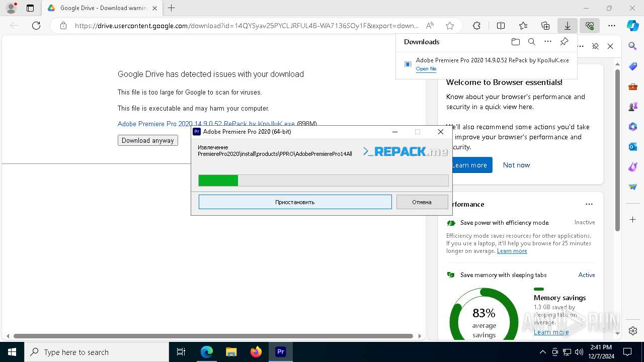Open Edge Settings and more menu
644x362 pixels.
[x=612, y=26]
